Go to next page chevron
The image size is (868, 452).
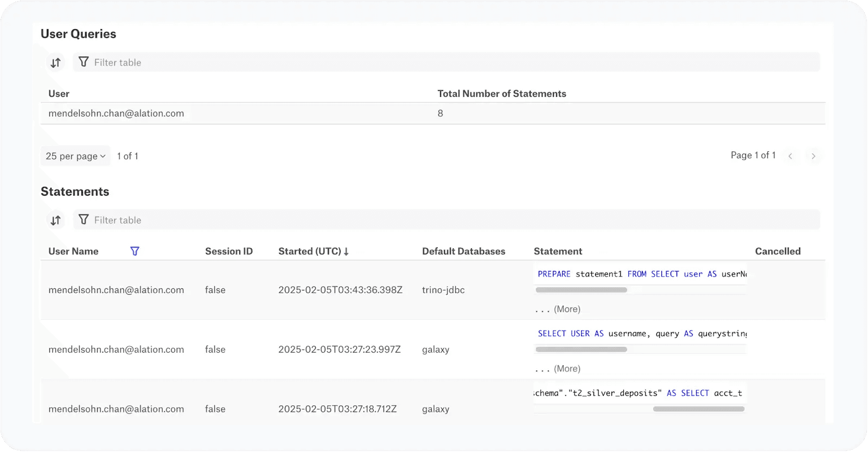pyautogui.click(x=813, y=156)
